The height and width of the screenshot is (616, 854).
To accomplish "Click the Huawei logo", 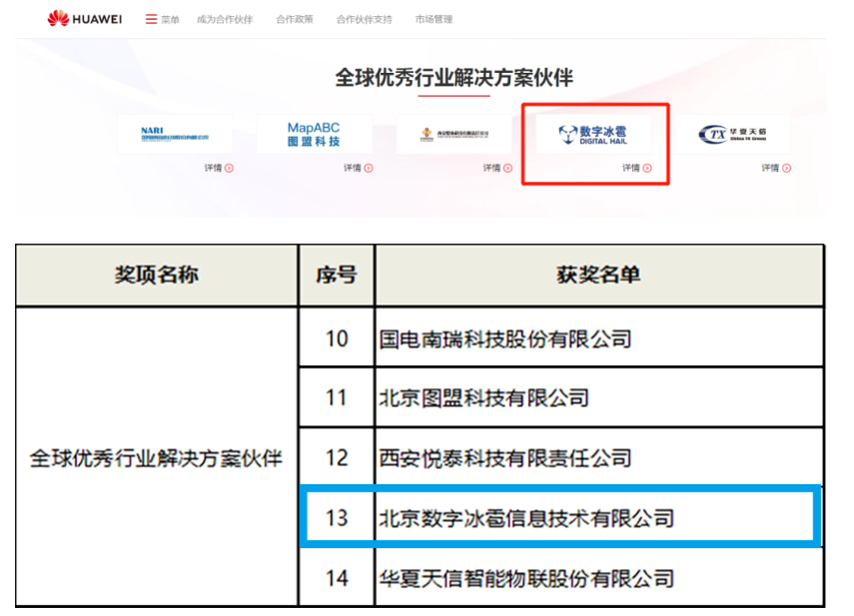I will point(85,19).
